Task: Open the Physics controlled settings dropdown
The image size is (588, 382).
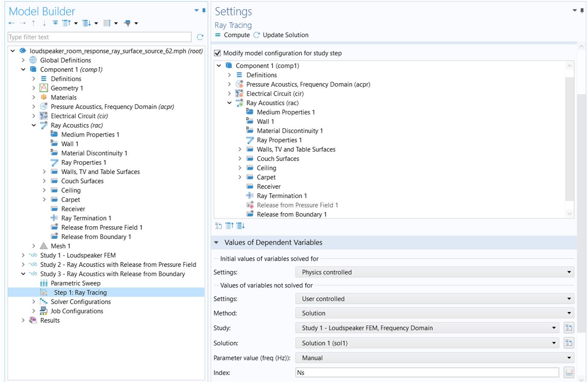Action: pos(434,272)
